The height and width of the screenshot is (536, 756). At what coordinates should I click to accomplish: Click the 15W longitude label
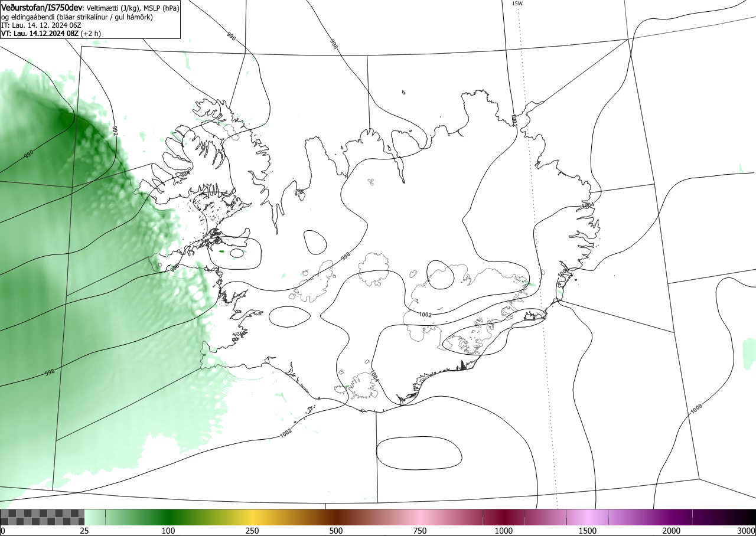tap(517, 4)
